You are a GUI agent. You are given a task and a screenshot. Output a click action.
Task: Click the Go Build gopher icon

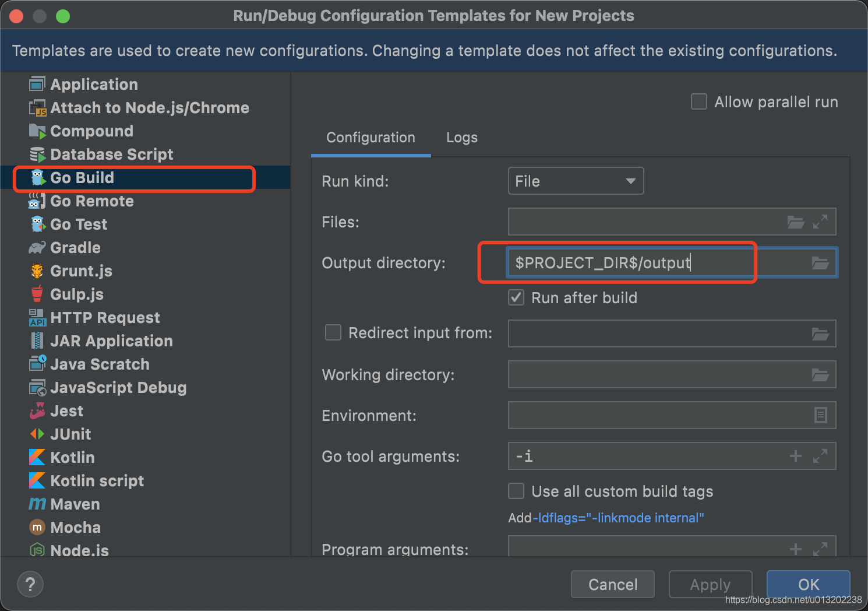click(x=37, y=178)
